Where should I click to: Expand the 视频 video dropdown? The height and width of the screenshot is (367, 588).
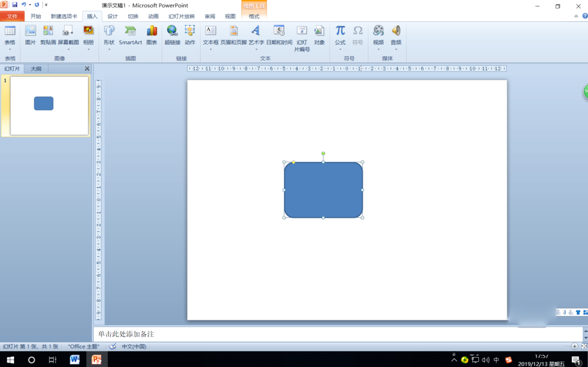click(x=378, y=49)
